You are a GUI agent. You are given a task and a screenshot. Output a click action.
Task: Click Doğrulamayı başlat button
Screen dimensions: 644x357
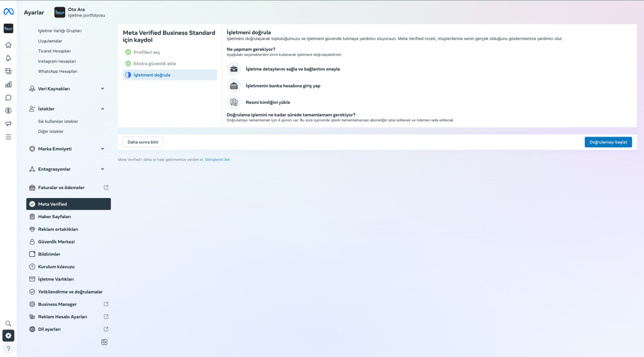[608, 142]
